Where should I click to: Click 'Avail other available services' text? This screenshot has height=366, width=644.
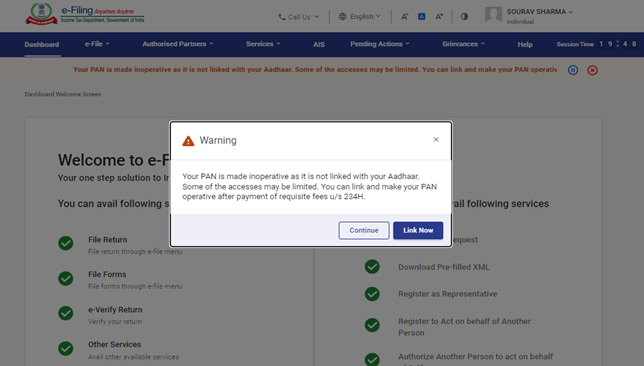133,357
